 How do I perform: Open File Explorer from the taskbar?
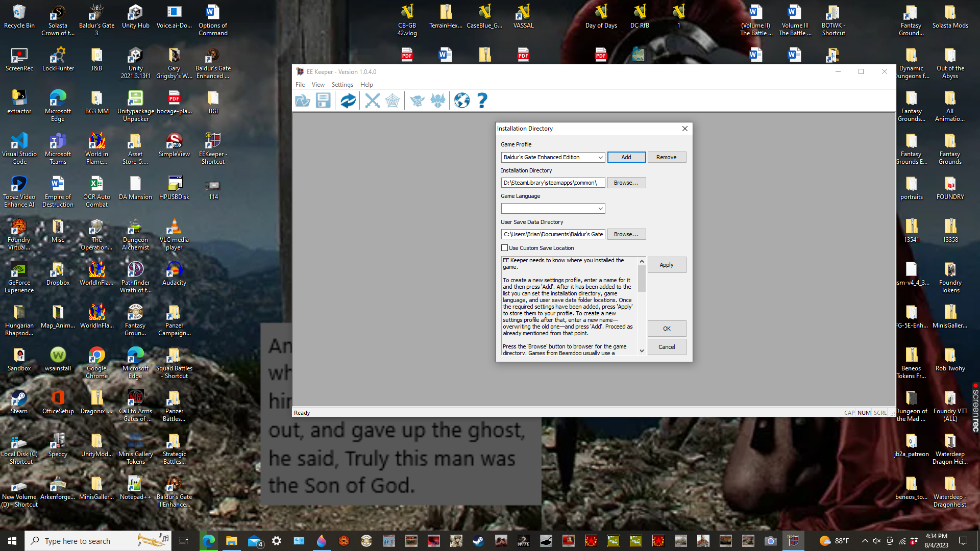231,541
